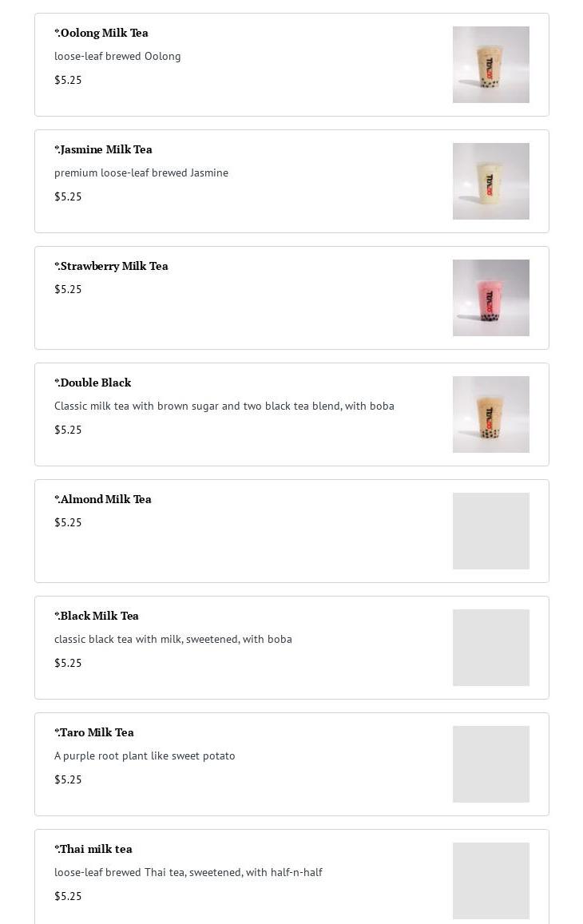Open the Thai milk tea item title

point(93,849)
